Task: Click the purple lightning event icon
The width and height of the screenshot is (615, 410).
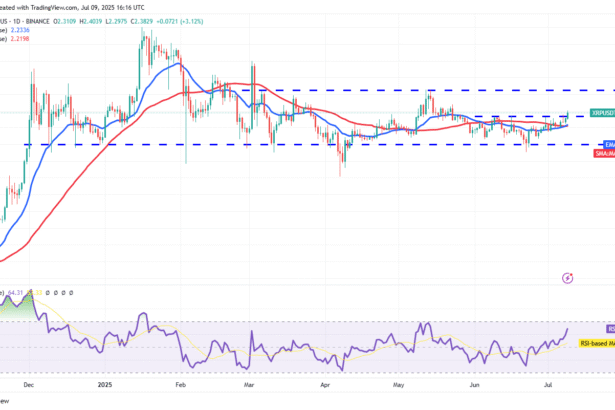Action: pyautogui.click(x=568, y=276)
